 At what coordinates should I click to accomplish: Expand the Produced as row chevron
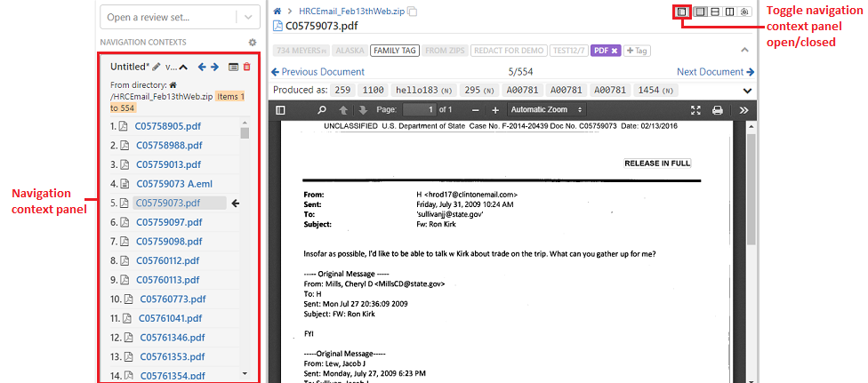pos(747,91)
